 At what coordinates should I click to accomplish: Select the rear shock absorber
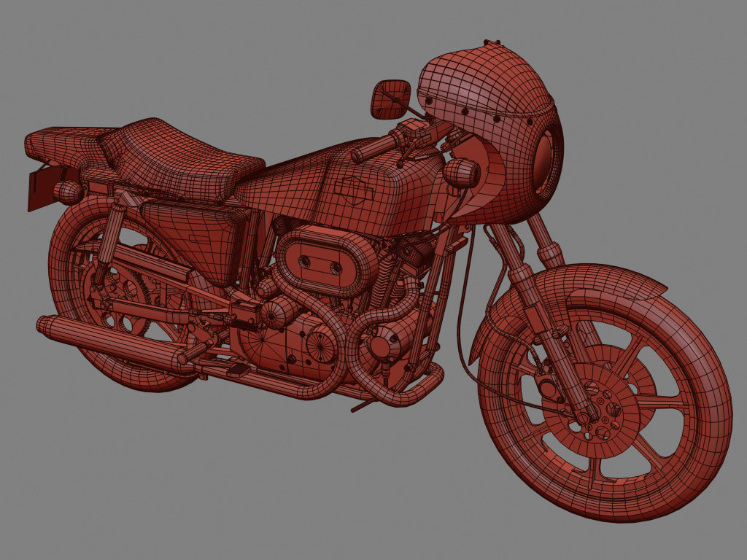click(108, 238)
